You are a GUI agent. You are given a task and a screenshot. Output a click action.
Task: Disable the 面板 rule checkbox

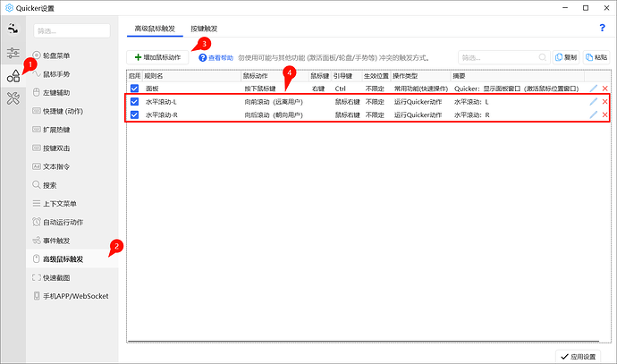(134, 89)
